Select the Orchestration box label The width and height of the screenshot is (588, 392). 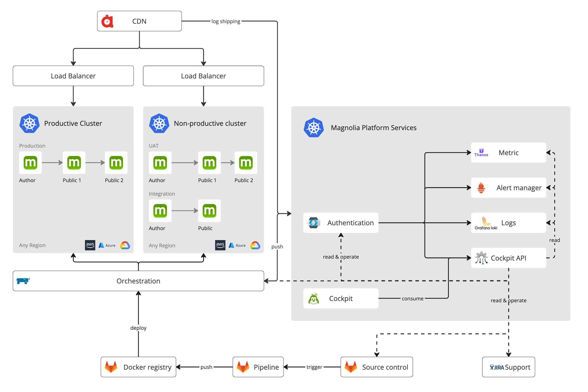138,281
